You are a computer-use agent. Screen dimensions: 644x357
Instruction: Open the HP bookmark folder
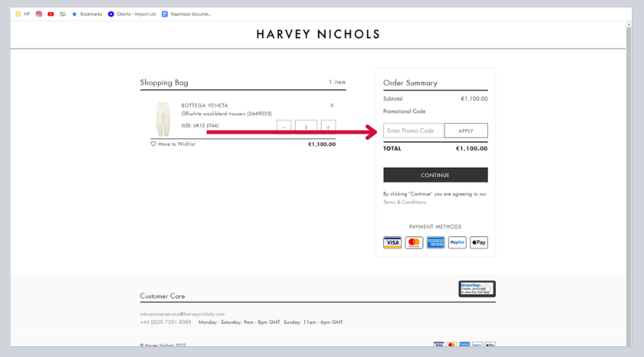(23, 14)
